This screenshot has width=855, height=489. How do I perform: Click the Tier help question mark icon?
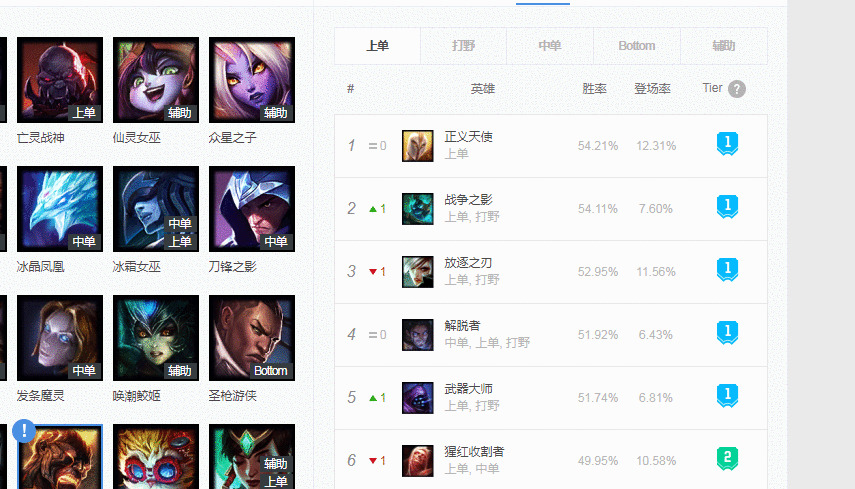click(x=737, y=89)
